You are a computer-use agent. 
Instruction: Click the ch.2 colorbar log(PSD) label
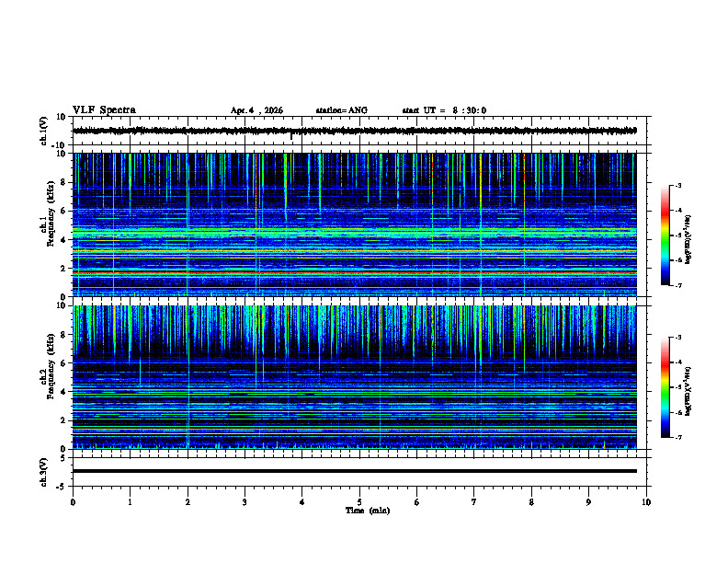point(688,392)
